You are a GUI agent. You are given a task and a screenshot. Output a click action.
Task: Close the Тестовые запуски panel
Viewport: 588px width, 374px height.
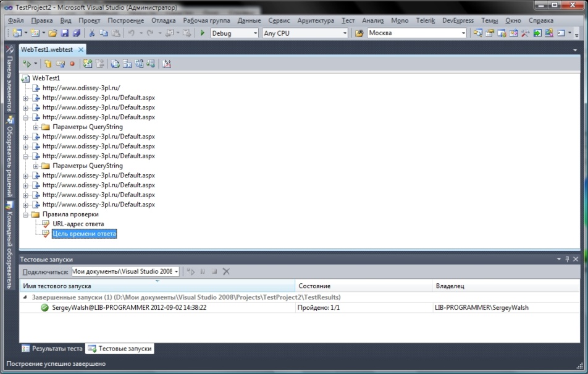[576, 259]
